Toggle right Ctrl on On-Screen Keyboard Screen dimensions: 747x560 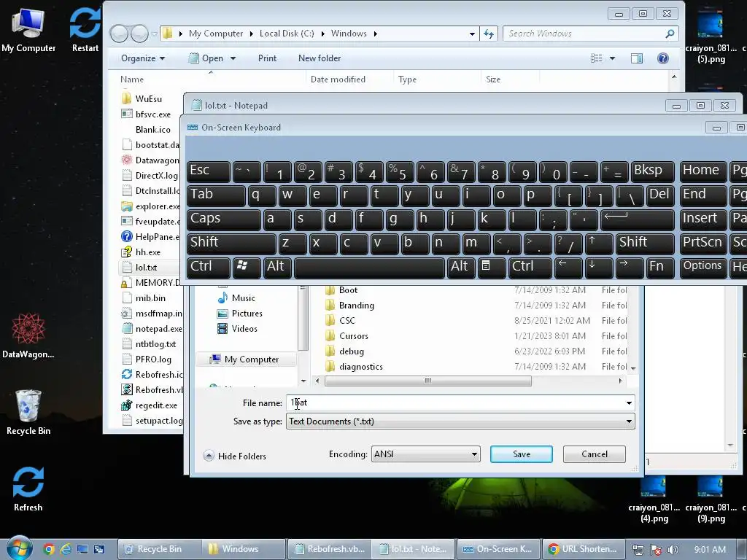click(x=530, y=267)
